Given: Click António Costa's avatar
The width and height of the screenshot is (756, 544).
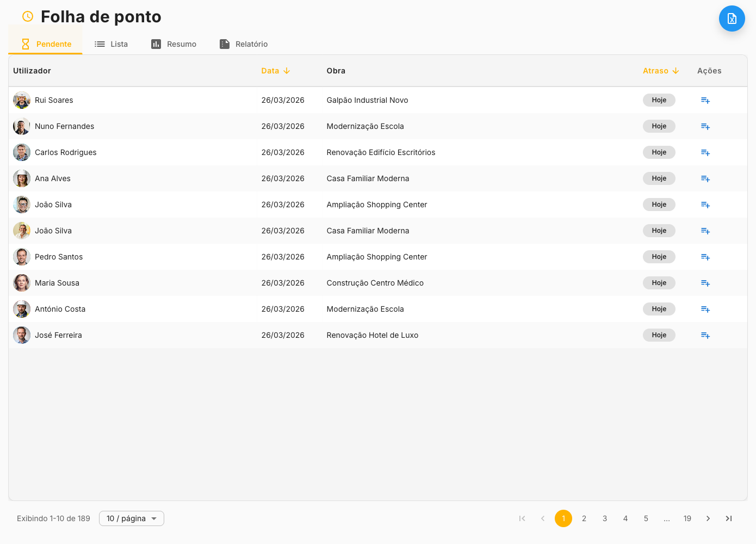Looking at the screenshot, I should point(22,309).
